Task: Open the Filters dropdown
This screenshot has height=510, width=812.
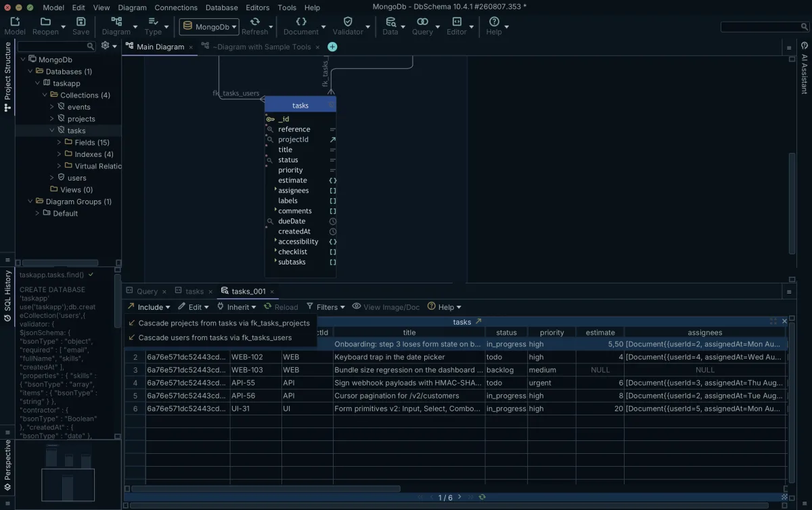Action: click(x=325, y=307)
